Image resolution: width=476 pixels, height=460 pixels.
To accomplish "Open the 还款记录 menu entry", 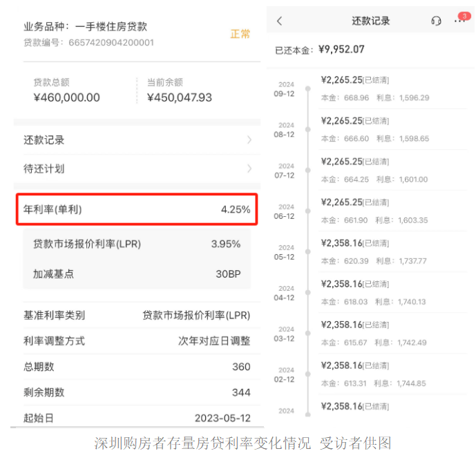I will (44, 140).
